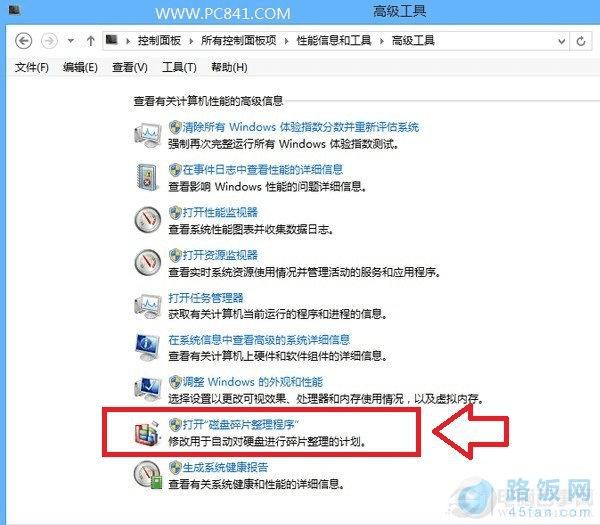Open the address bar history dropdown
Image resolution: width=600 pixels, height=525 pixels.
point(561,41)
